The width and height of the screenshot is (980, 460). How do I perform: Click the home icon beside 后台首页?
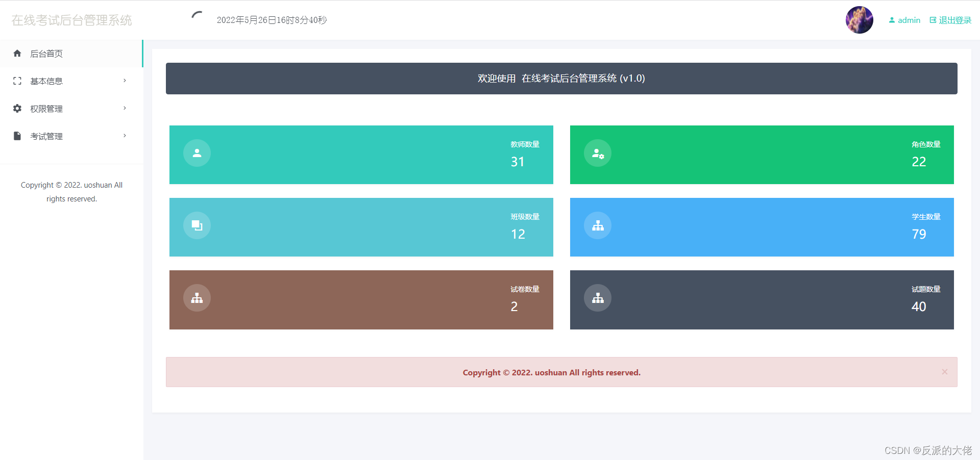pos(17,54)
